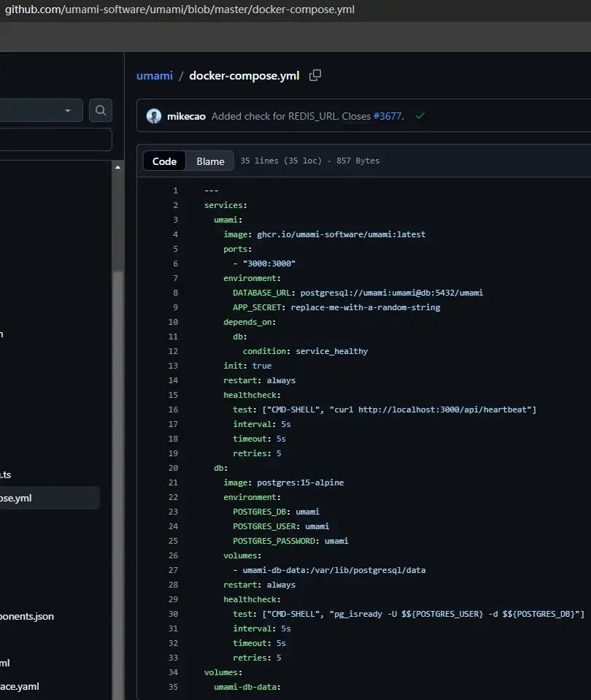The height and width of the screenshot is (700, 591).
Task: Click the browser address bar URL
Action: coord(180,9)
